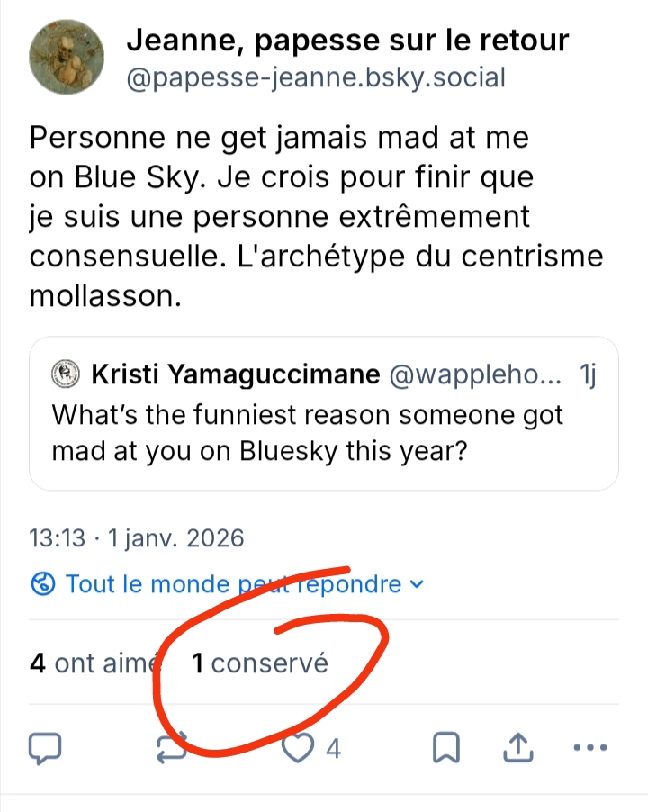This screenshot has height=812, width=648.
Task: Click display name "Jeanne, papesse sur le retour"
Action: tap(347, 40)
